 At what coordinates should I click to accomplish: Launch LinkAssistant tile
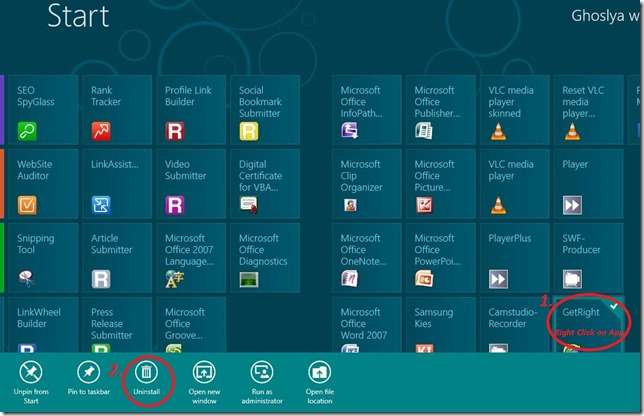[x=117, y=184]
